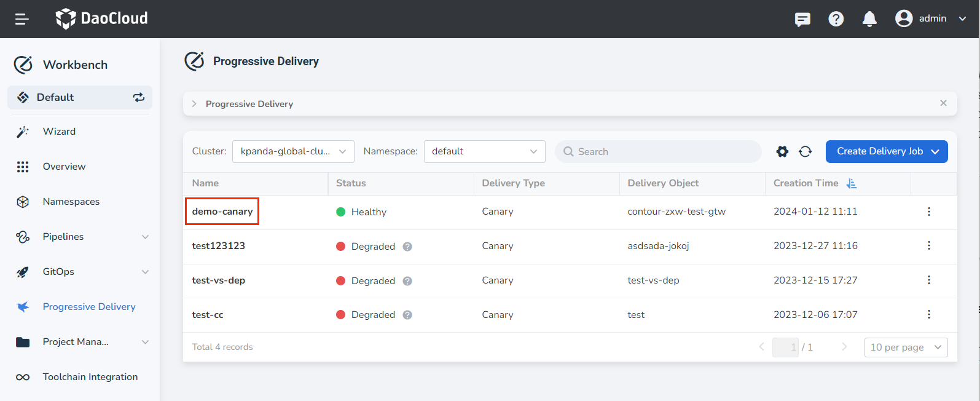The image size is (980, 401).
Task: Open the messages chat icon
Action: point(802,20)
